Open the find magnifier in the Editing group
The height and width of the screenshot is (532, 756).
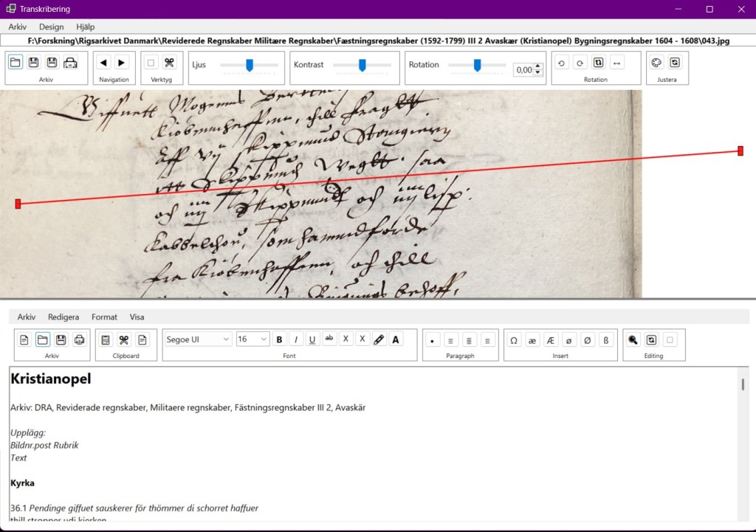(x=633, y=339)
